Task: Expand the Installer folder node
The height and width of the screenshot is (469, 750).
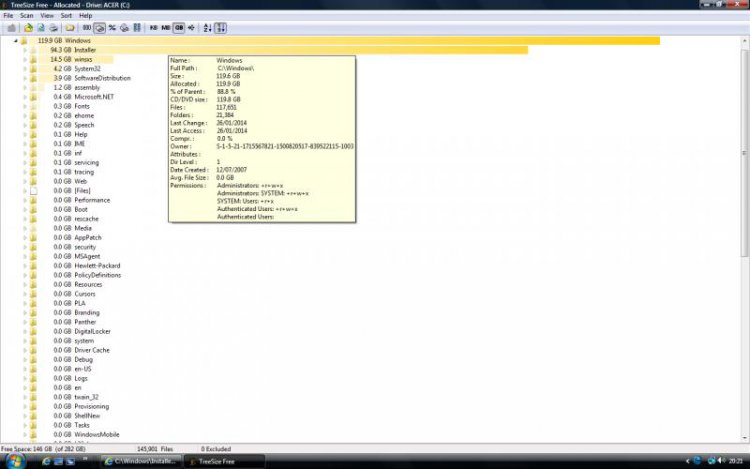Action: click(x=25, y=50)
